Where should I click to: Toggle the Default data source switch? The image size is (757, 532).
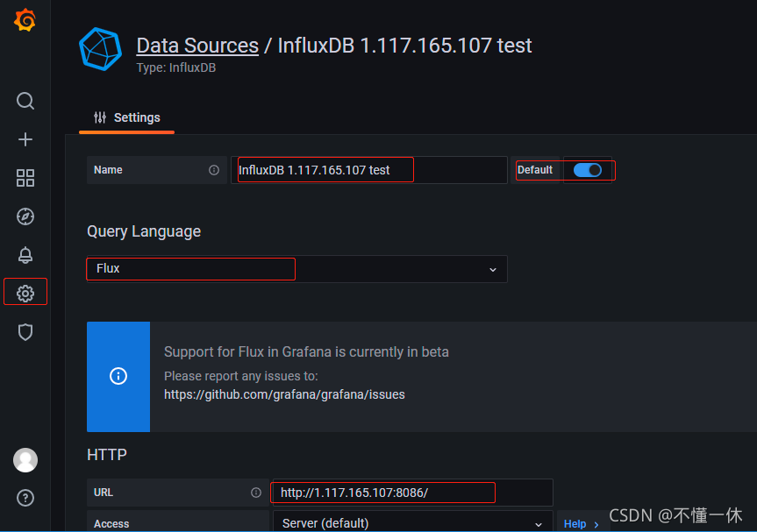587,170
